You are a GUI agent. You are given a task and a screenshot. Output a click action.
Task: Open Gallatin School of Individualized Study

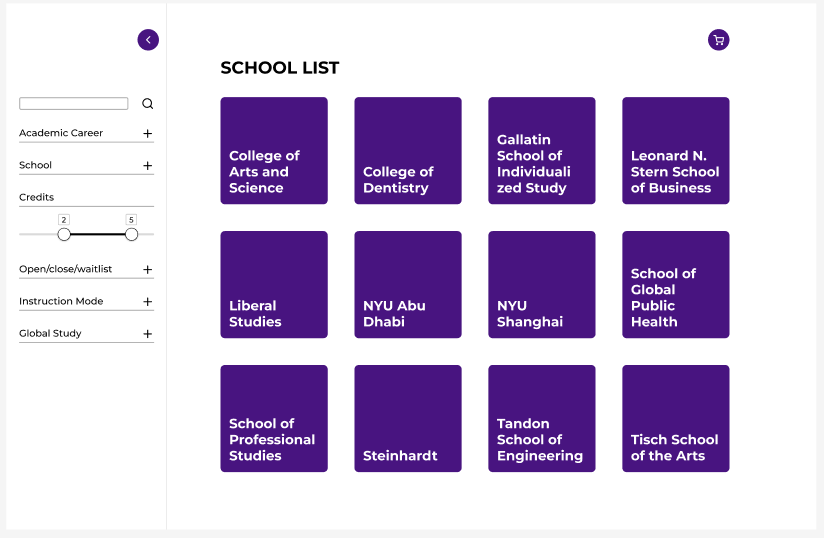tap(542, 150)
